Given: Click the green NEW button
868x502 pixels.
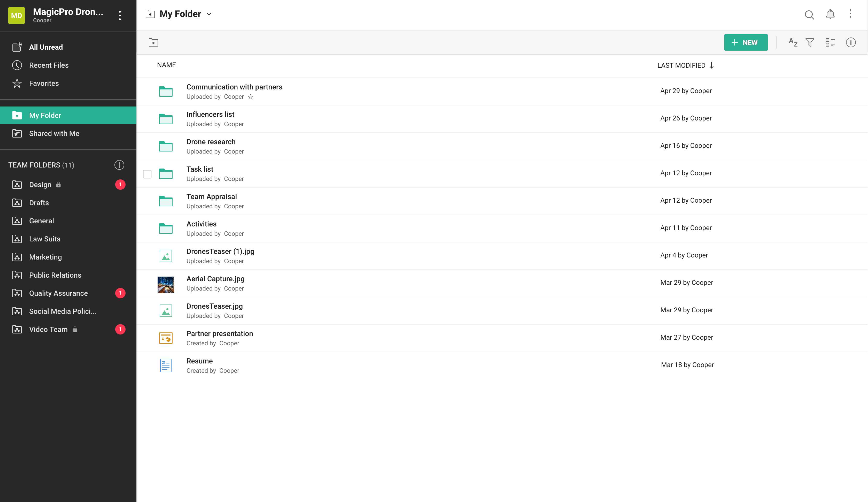Looking at the screenshot, I should click(x=746, y=42).
